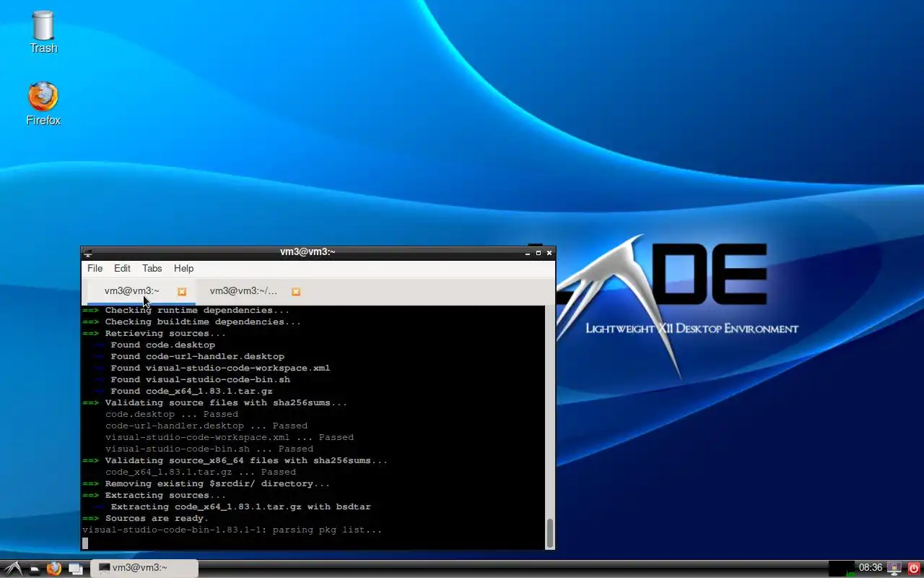Image resolution: width=924 pixels, height=578 pixels.
Task: Click 'Removing existing $srcdir/ directory...' line
Action: click(206, 484)
